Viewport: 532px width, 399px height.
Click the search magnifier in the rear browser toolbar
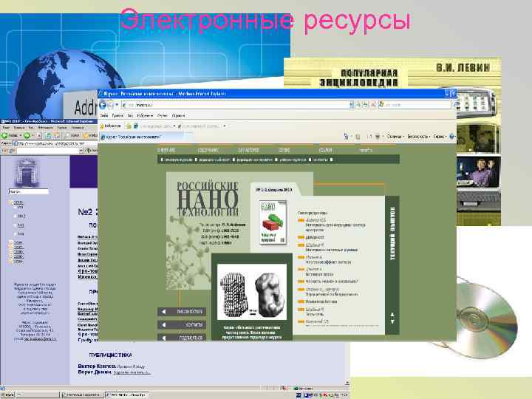67,135
